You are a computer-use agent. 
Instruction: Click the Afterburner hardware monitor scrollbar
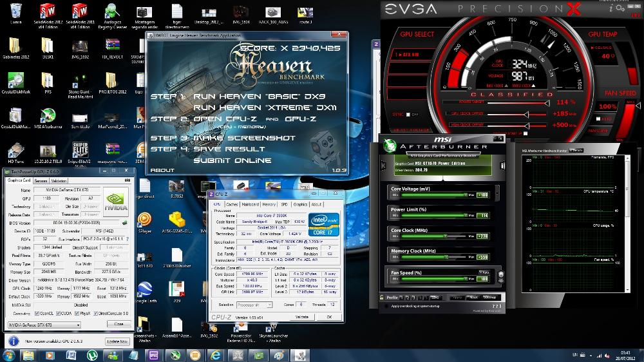(627, 224)
